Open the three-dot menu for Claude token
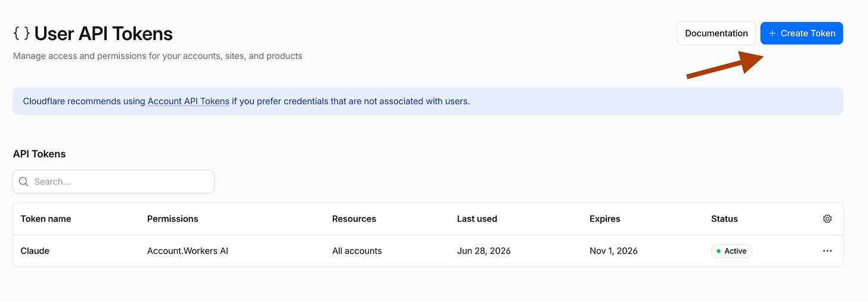The width and height of the screenshot is (868, 301). pos(827,251)
